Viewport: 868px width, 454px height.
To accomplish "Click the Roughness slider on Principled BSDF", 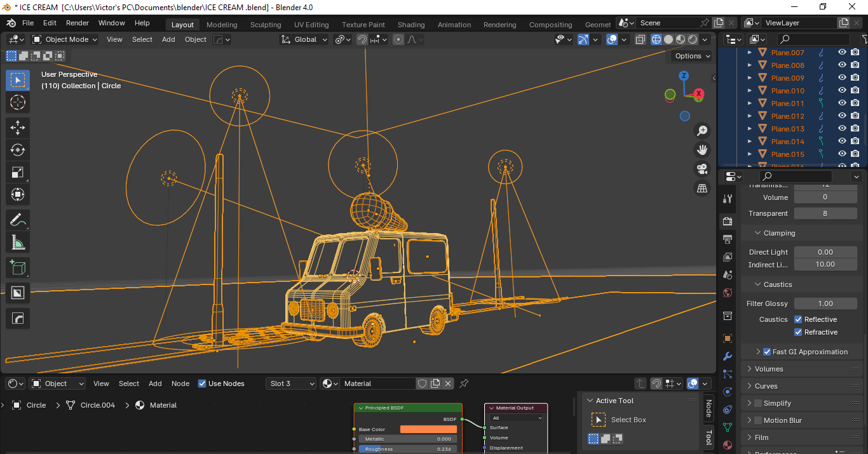I will [x=408, y=449].
